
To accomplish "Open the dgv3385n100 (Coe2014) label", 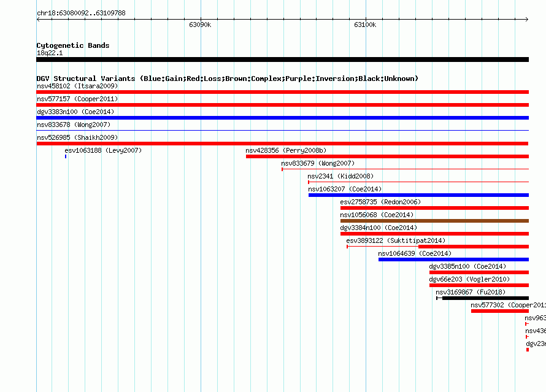I will [467, 266].
